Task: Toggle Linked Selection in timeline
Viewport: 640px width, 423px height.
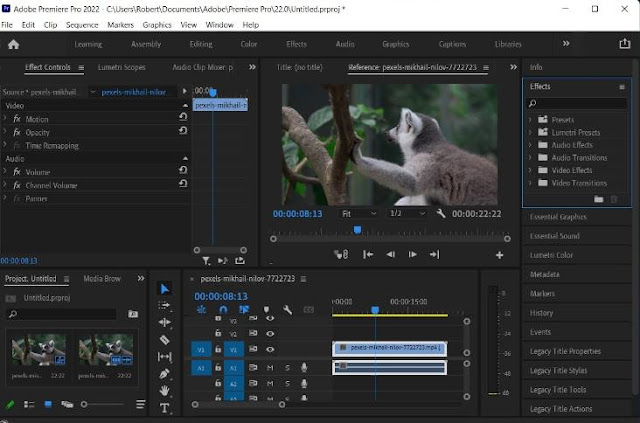Action: click(244, 310)
